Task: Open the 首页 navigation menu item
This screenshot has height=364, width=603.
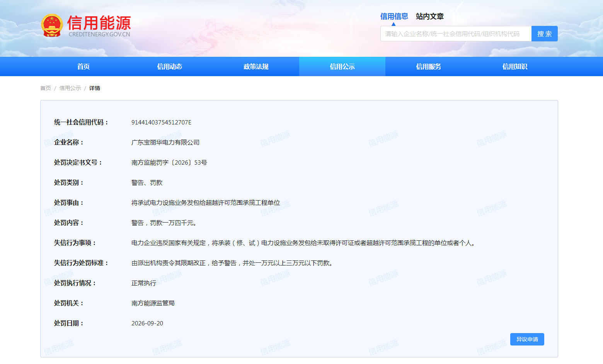Action: [83, 66]
